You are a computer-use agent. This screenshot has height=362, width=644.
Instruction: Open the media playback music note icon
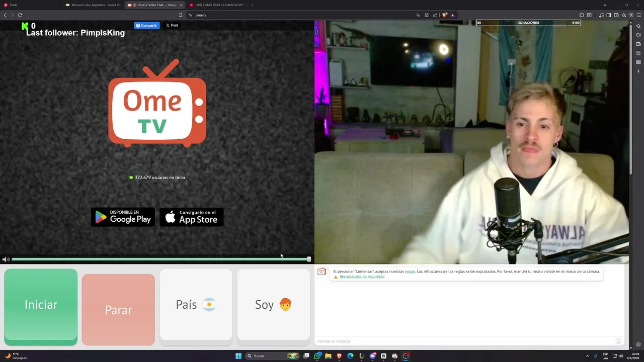coord(601,15)
